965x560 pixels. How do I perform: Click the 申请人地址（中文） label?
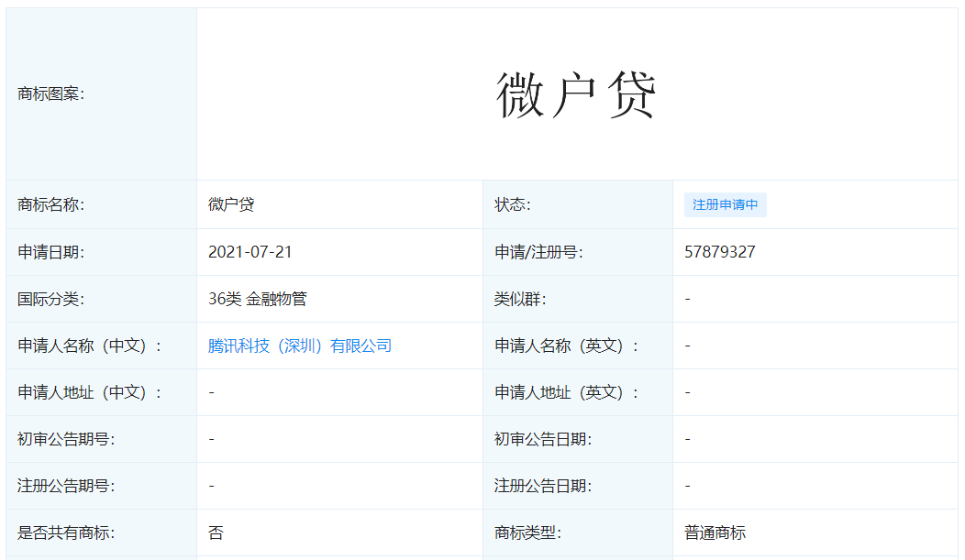90,393
